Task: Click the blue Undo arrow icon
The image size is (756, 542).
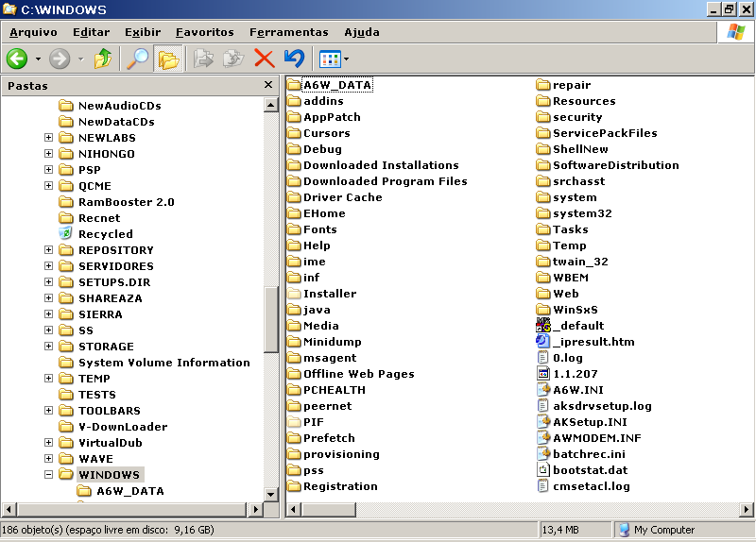Action: [x=294, y=59]
